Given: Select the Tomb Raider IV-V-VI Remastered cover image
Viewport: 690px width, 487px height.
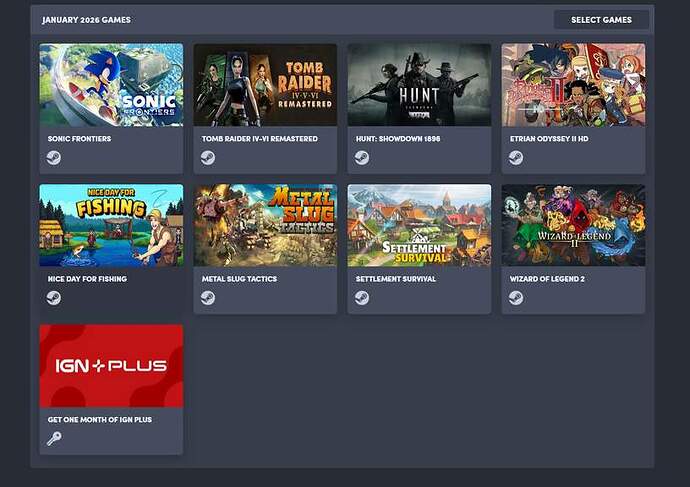Looking at the screenshot, I should pyautogui.click(x=265, y=84).
